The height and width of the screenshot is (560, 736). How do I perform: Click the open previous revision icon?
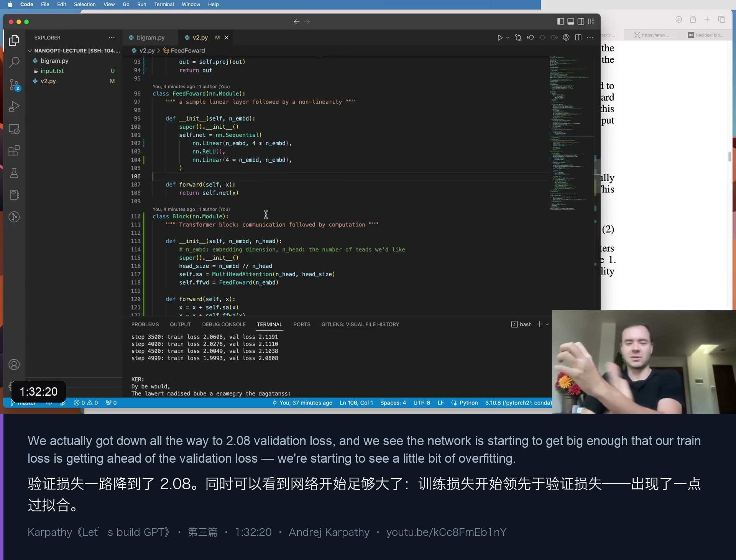(x=530, y=38)
